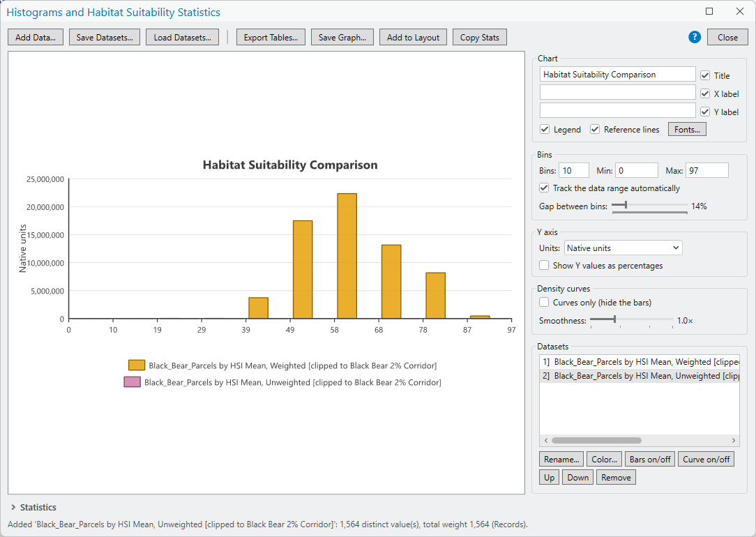Screen dimensions: 756x537
Task: Toggle the X label checkbox
Action: [705, 93]
